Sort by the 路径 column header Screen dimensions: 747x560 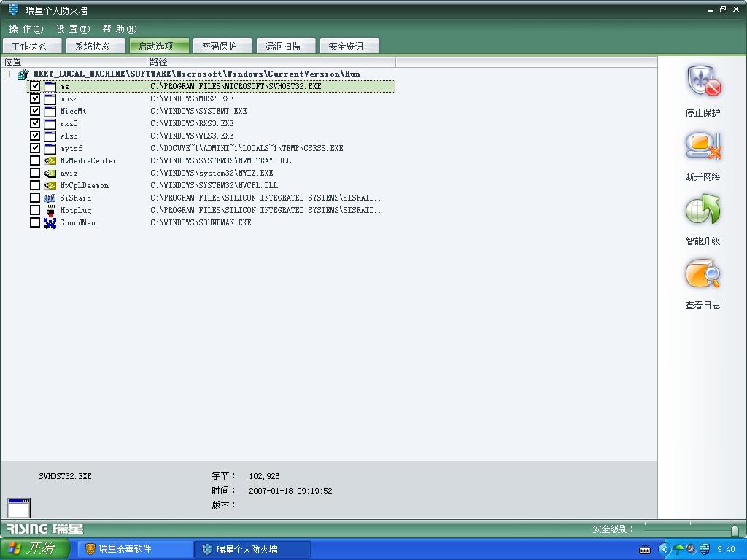[271, 62]
